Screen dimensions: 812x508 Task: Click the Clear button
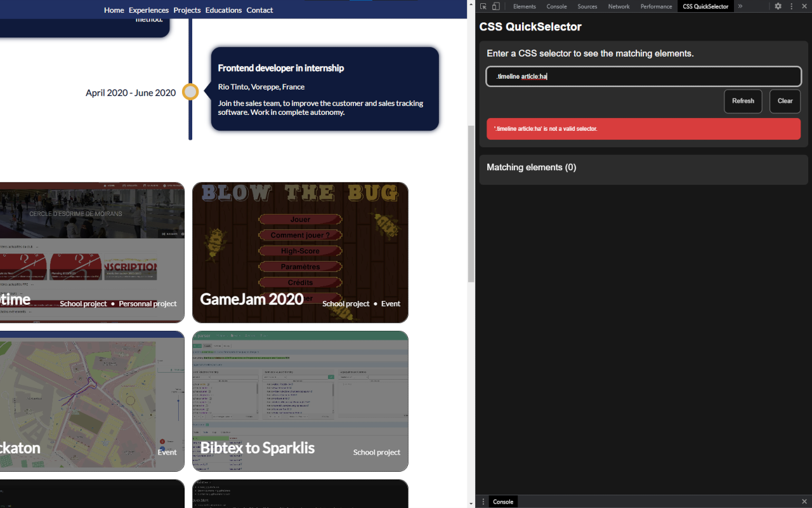click(x=785, y=101)
